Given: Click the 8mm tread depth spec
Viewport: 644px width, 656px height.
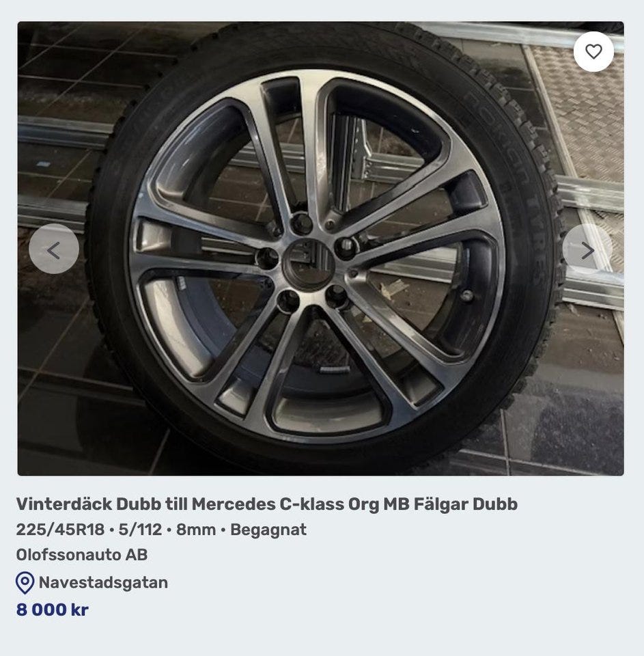Looking at the screenshot, I should pos(196,530).
